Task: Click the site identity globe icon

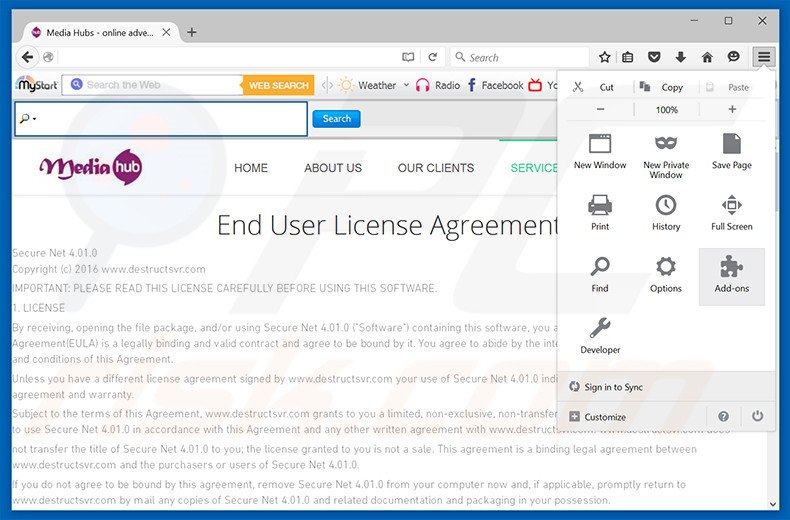Action: click(48, 57)
